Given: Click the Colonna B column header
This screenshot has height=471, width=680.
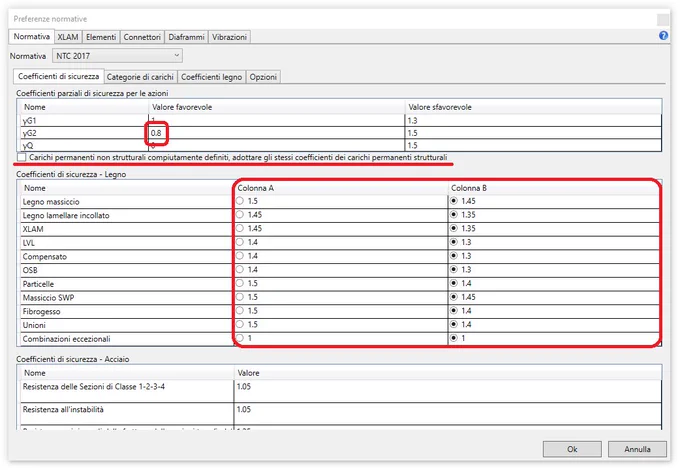Looking at the screenshot, I should coord(554,188).
